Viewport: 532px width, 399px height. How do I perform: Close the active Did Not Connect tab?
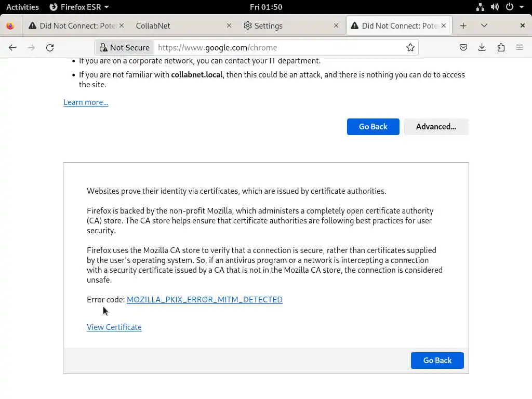pos(444,26)
